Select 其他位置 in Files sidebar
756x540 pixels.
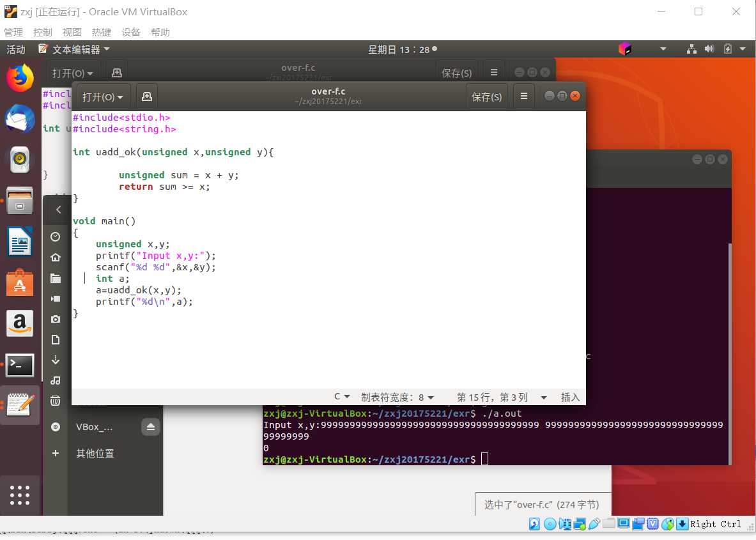[95, 453]
